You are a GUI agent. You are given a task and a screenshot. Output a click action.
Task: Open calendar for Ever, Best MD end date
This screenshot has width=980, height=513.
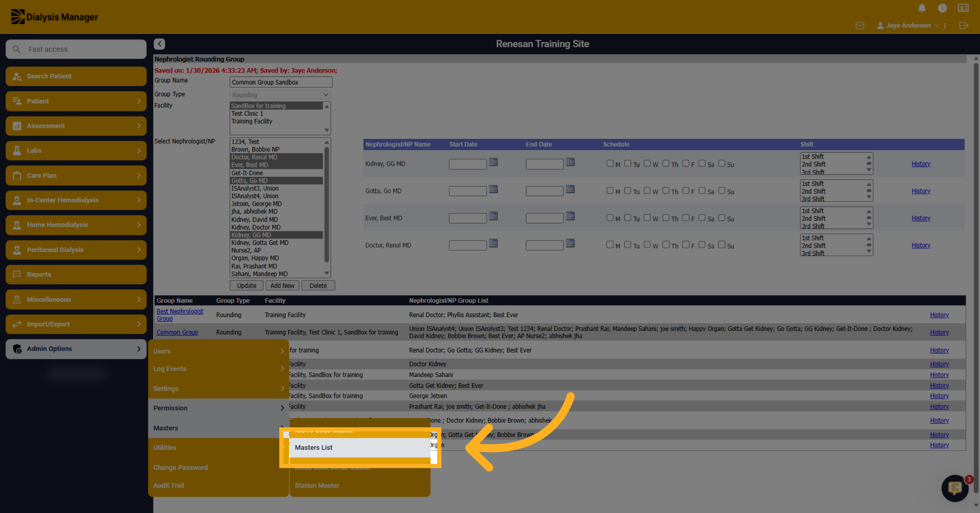click(x=570, y=216)
